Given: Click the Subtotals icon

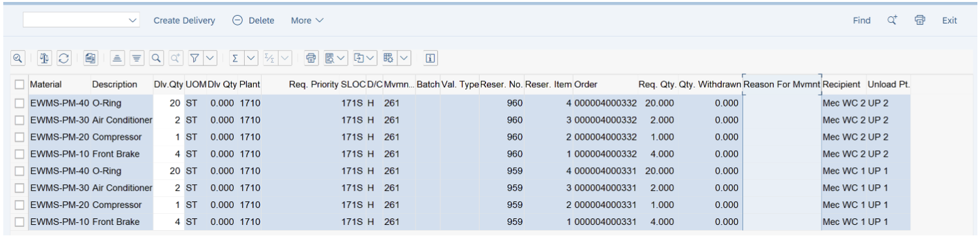Looking at the screenshot, I should [270, 58].
